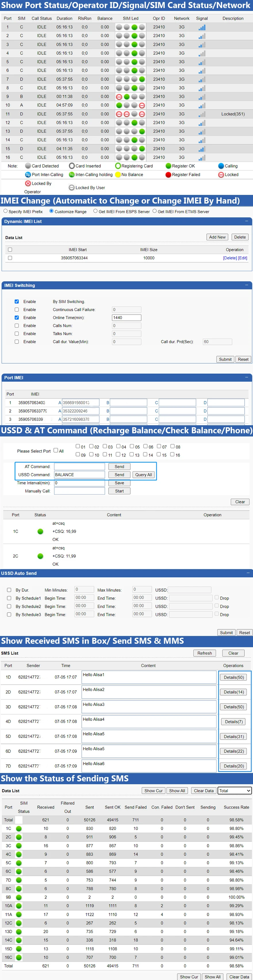
Task: Open the [Edit] link for IMEI 359057063344
Action: pyautogui.click(x=243, y=258)
